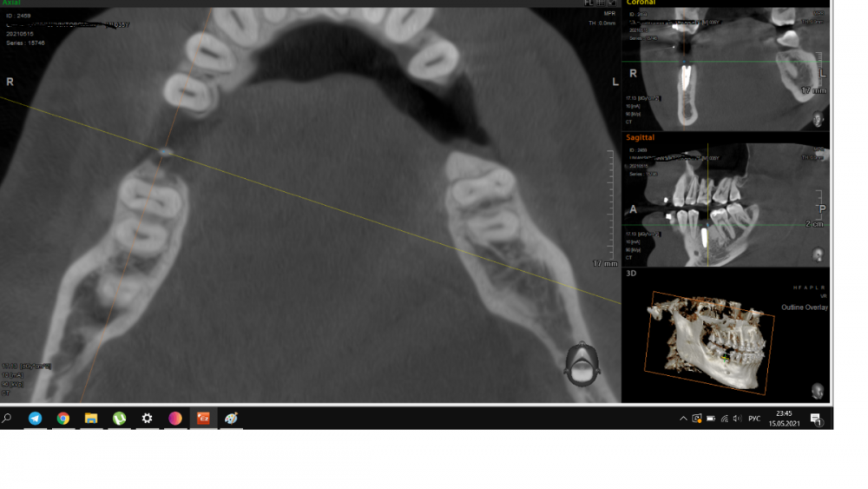Expand the hidden system tray icons
Screen dimensions: 868x489
tap(682, 419)
